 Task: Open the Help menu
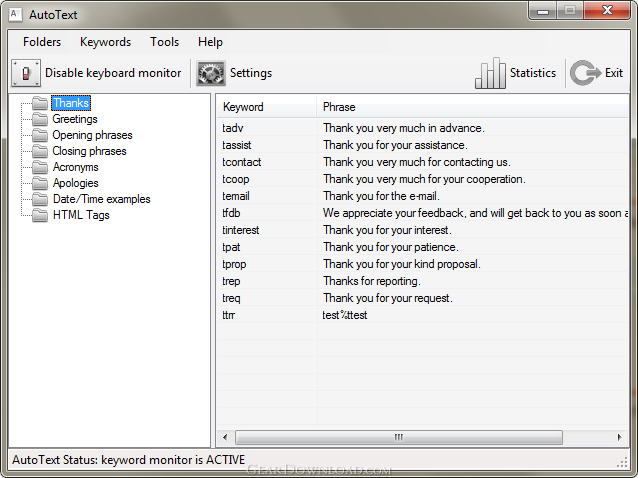pyautogui.click(x=210, y=42)
